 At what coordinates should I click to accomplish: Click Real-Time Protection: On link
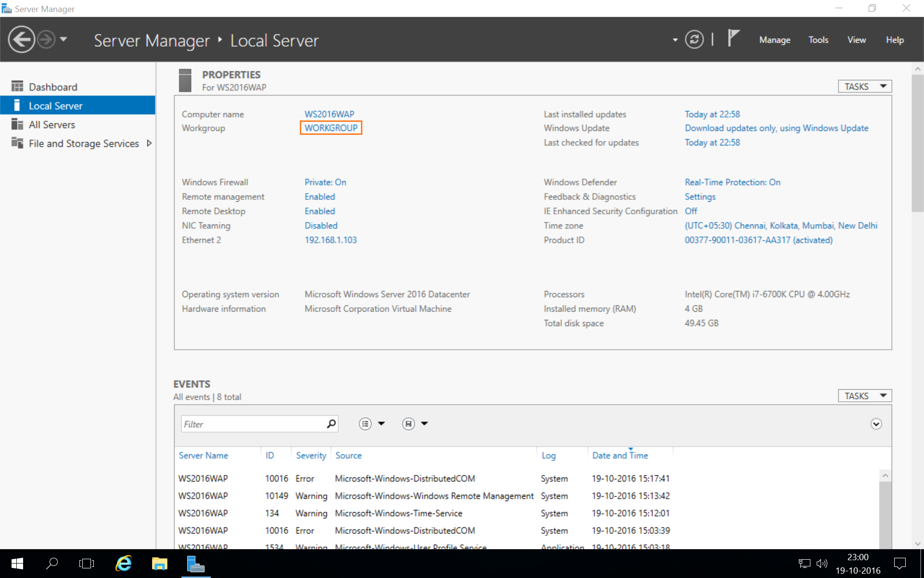732,182
